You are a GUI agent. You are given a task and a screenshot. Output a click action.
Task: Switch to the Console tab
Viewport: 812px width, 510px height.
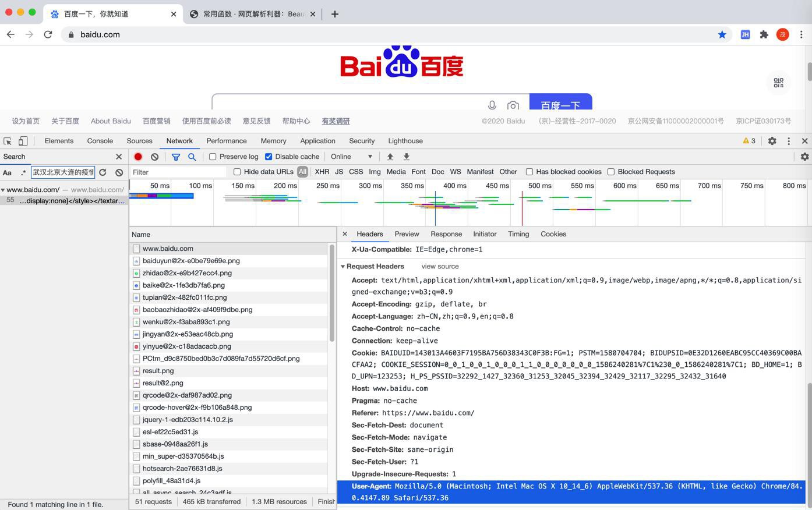(x=100, y=141)
